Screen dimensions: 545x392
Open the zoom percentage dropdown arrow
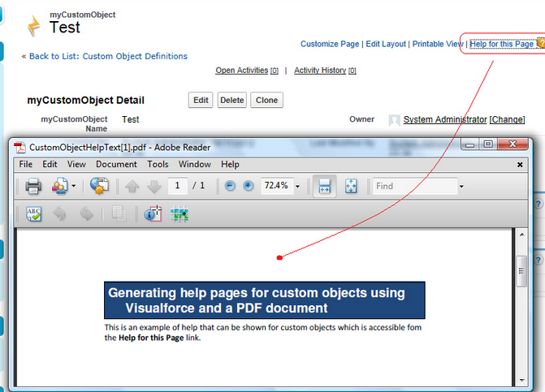pos(297,187)
